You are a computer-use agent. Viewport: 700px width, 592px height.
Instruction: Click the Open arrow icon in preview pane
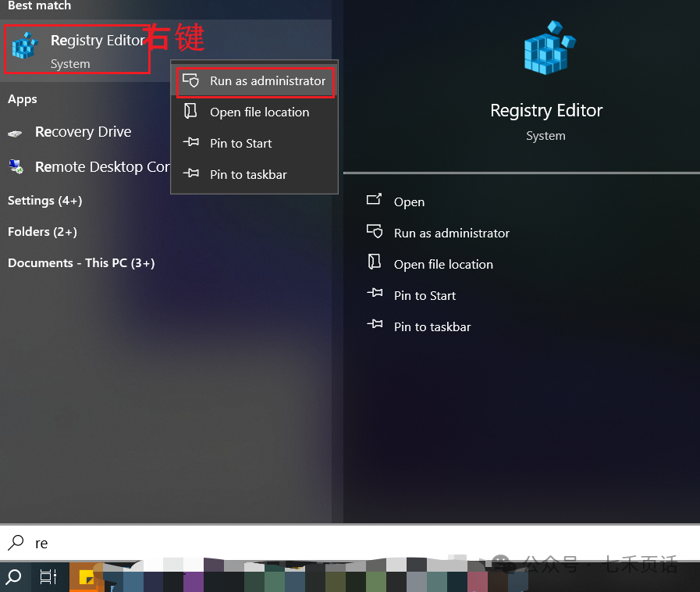tap(374, 199)
